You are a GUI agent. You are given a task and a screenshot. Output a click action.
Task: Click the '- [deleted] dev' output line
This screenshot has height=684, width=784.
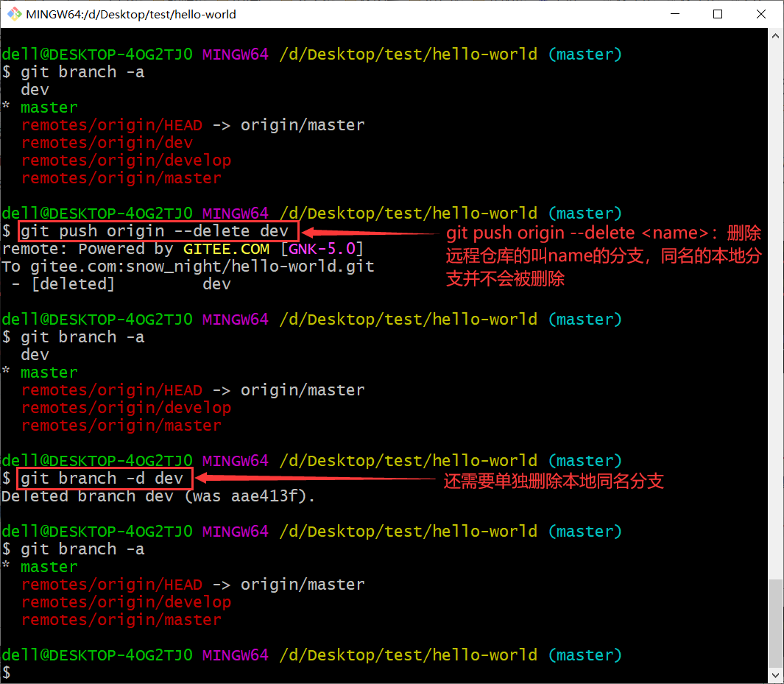coord(121,284)
